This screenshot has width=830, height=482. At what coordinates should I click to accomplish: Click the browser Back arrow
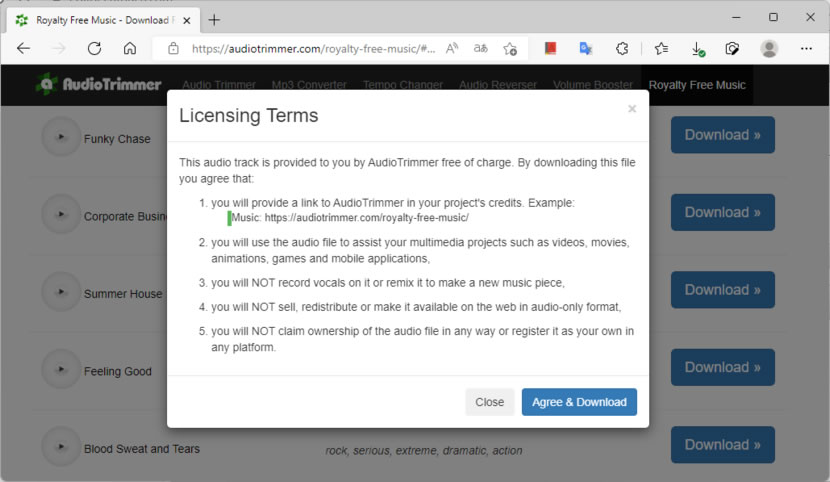tap(23, 49)
